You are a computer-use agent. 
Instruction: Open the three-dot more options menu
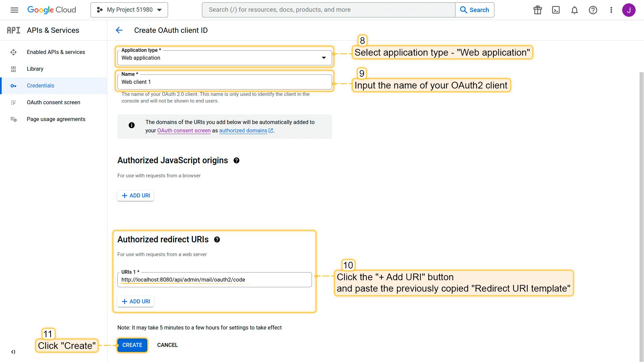point(611,10)
